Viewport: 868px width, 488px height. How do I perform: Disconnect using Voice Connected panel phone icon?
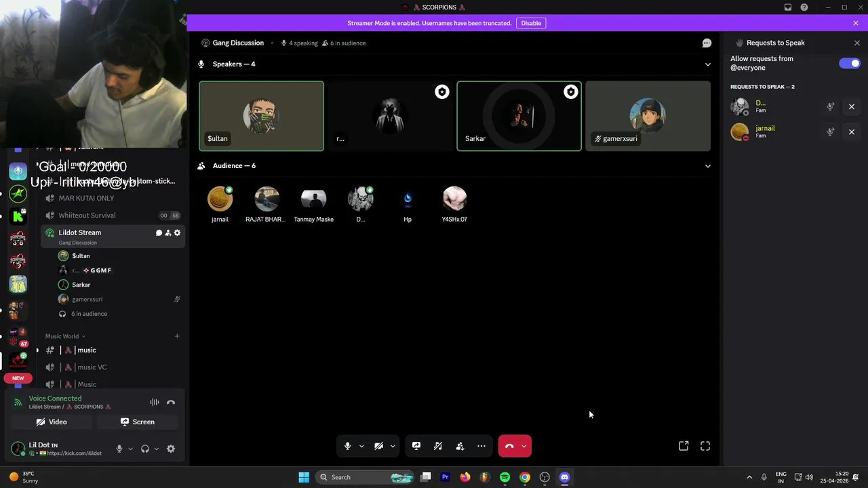coord(171,403)
